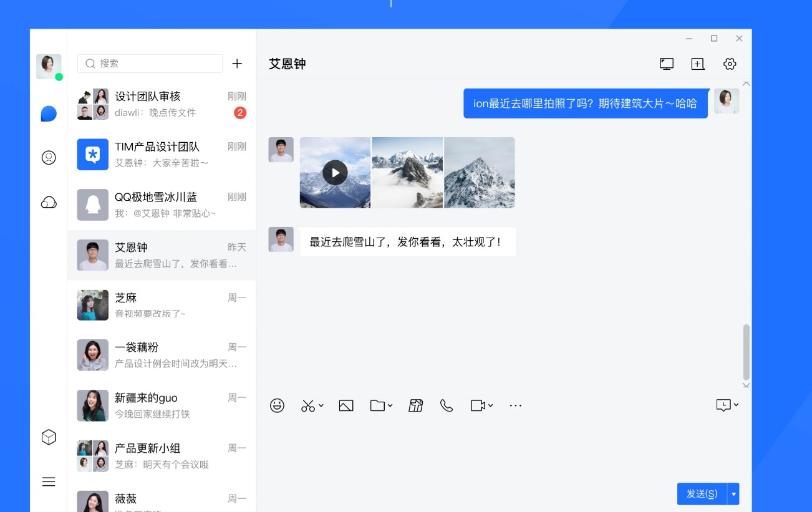This screenshot has height=512, width=812.
Task: Click the chat area vertical scrollbar thumb
Action: pyautogui.click(x=747, y=352)
